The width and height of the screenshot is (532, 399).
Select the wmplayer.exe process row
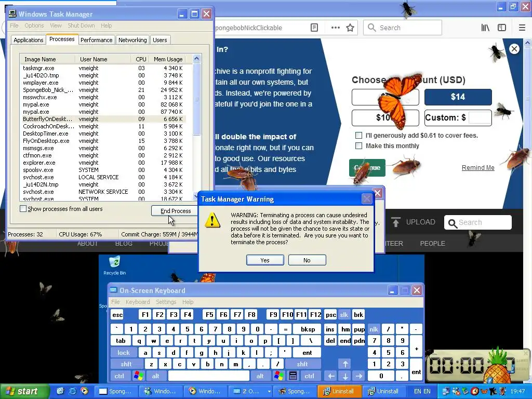(103, 83)
